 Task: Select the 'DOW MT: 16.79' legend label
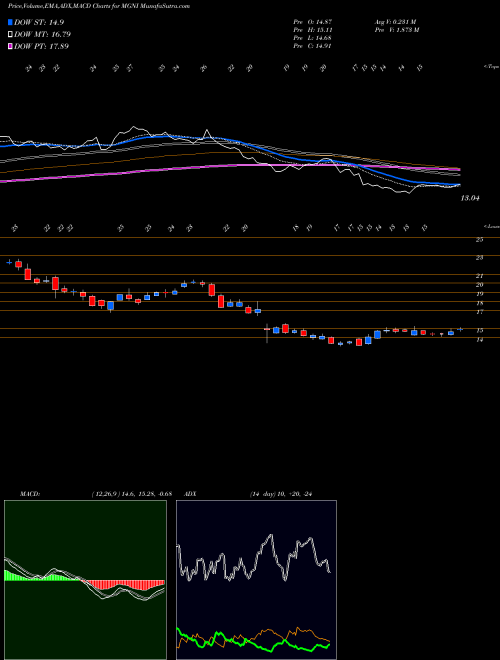pyautogui.click(x=42, y=34)
